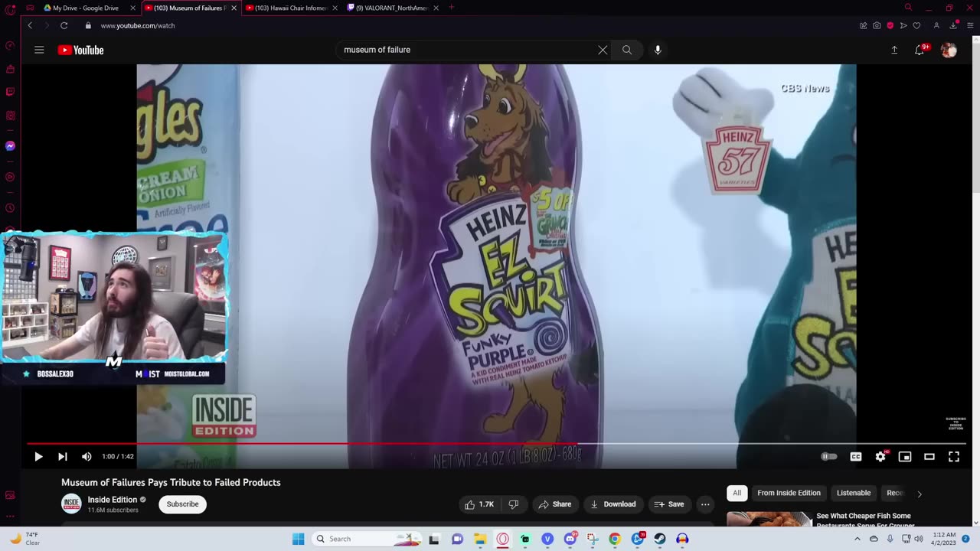This screenshot has width=980, height=551.
Task: Open the Windows Start menu
Action: [298, 539]
